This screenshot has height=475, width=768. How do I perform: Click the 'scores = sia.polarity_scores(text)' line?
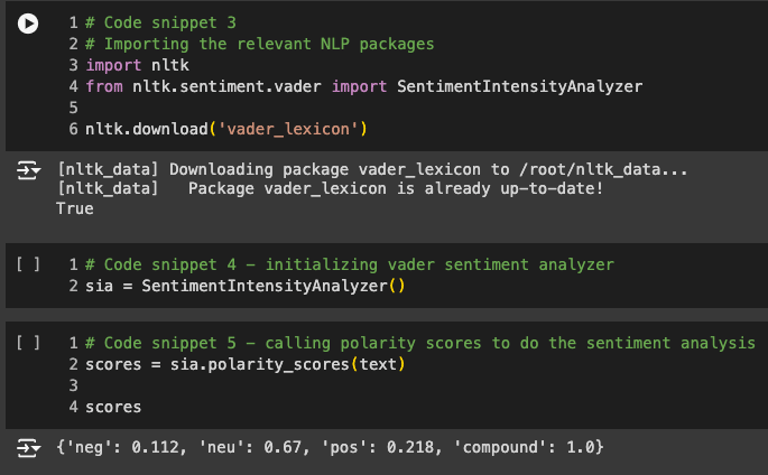click(245, 364)
